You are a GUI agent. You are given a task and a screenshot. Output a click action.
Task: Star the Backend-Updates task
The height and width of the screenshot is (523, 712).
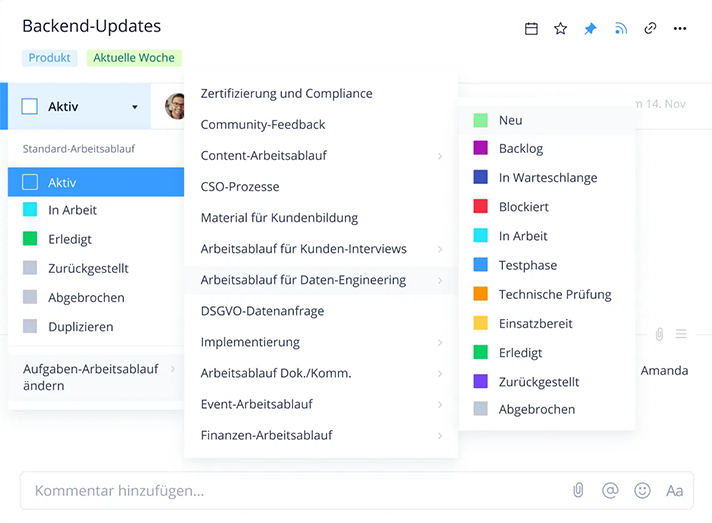point(561,29)
